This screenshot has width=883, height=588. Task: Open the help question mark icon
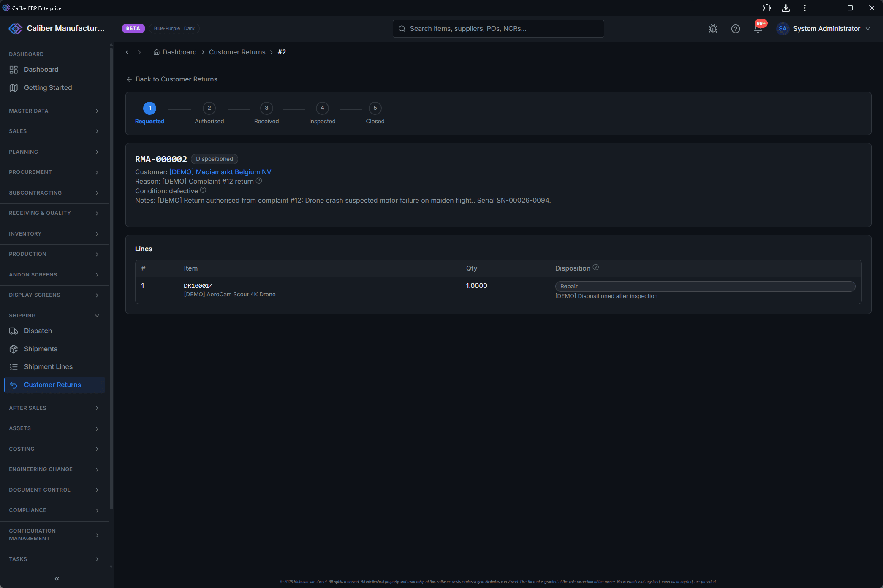pos(736,29)
